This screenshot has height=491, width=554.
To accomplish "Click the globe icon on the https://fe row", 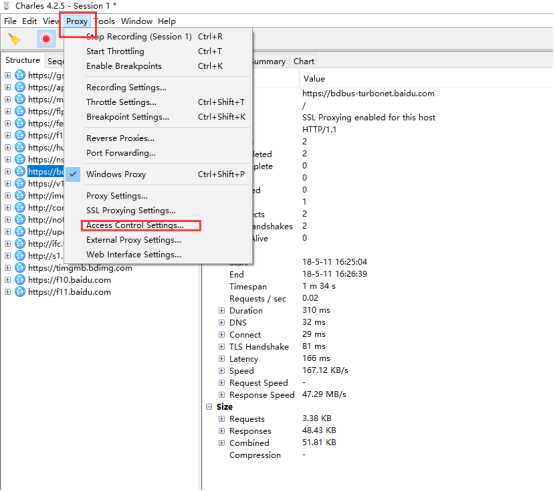I will [x=20, y=123].
